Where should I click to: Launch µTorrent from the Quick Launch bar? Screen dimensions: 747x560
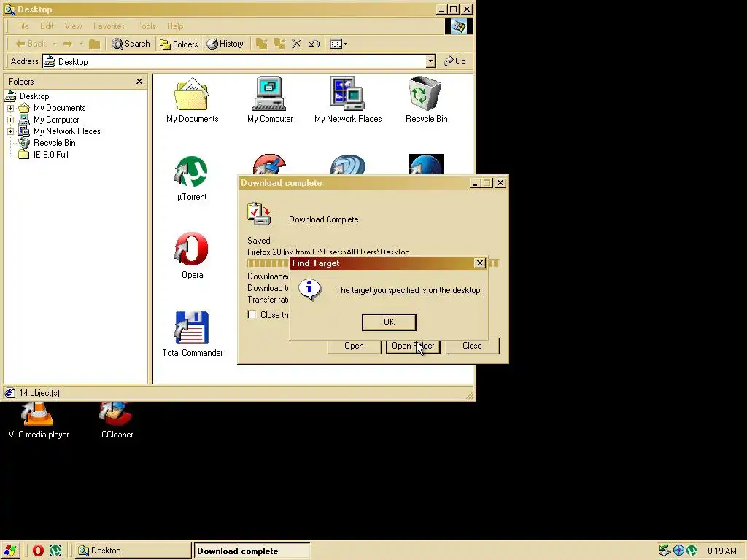pos(55,551)
